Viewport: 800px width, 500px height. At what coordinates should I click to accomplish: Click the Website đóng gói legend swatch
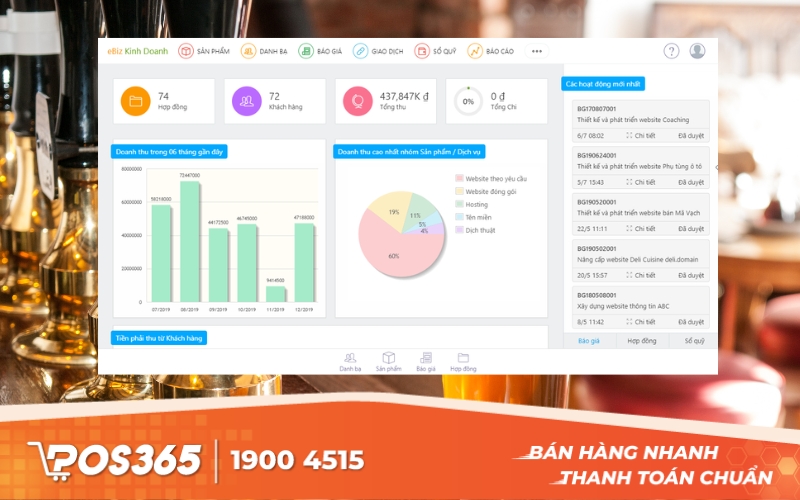click(459, 191)
